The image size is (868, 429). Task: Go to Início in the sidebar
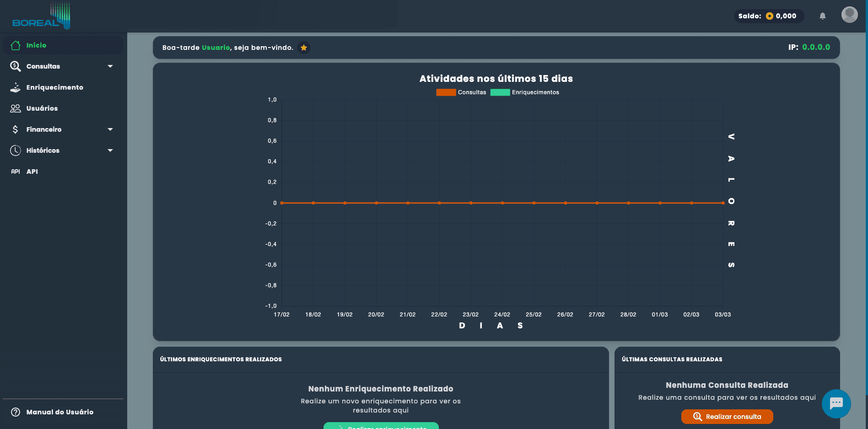point(36,45)
